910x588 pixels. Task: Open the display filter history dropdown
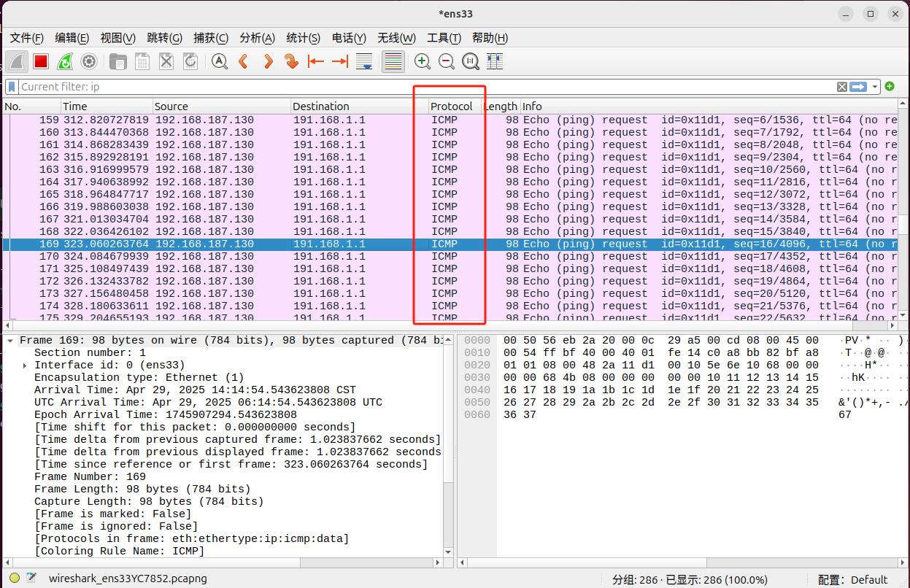point(875,87)
